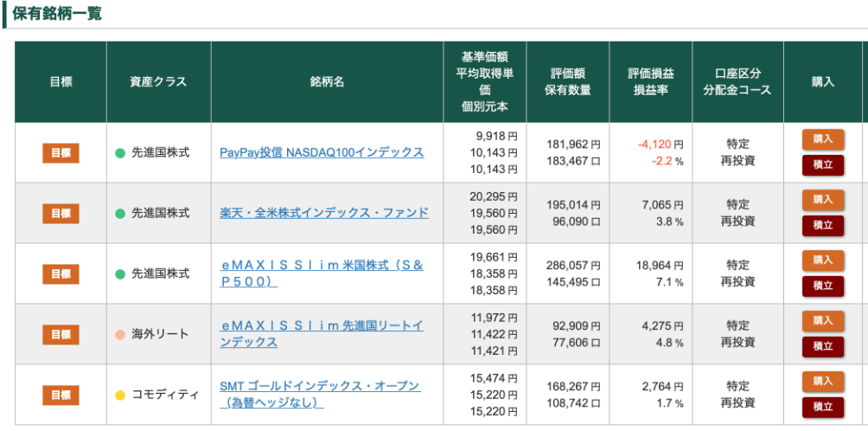Image resolution: width=868 pixels, height=431 pixels.
Task: Click 目標 tag in 海外リート row
Action: click(x=61, y=335)
